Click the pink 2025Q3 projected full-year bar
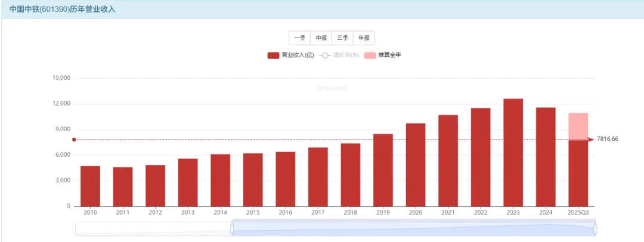The width and height of the screenshot is (644, 242). (578, 126)
